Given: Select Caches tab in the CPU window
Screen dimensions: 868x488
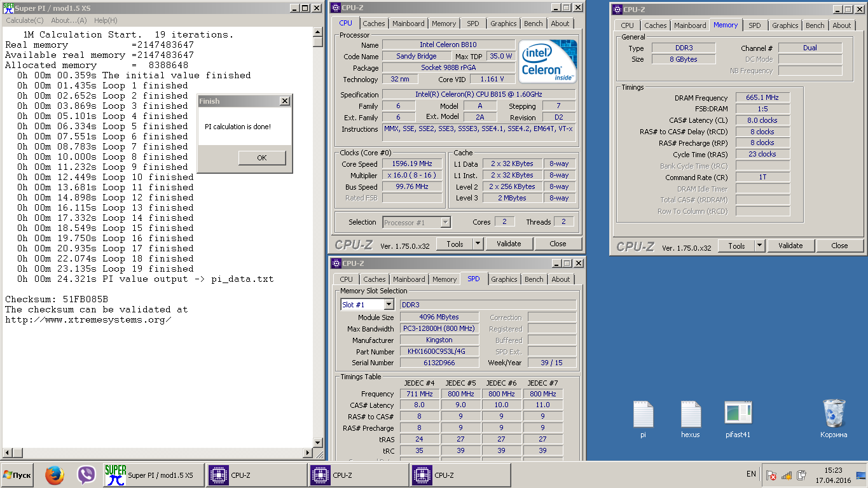Looking at the screenshot, I should 374,24.
